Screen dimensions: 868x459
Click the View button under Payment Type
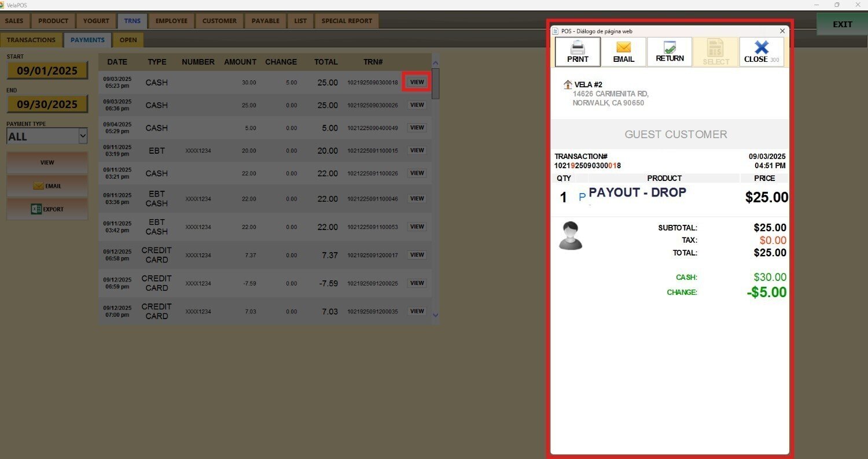pos(47,162)
